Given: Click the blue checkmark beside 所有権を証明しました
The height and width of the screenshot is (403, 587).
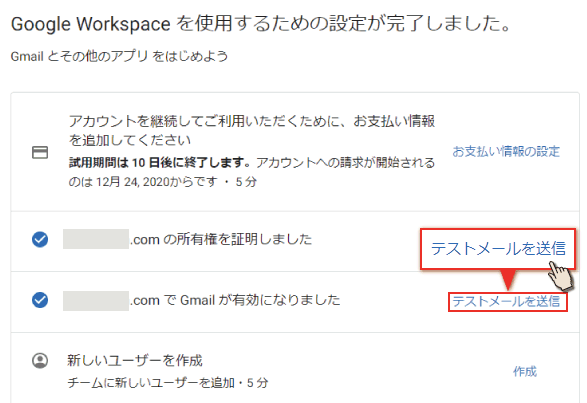Looking at the screenshot, I should pyautogui.click(x=40, y=239).
